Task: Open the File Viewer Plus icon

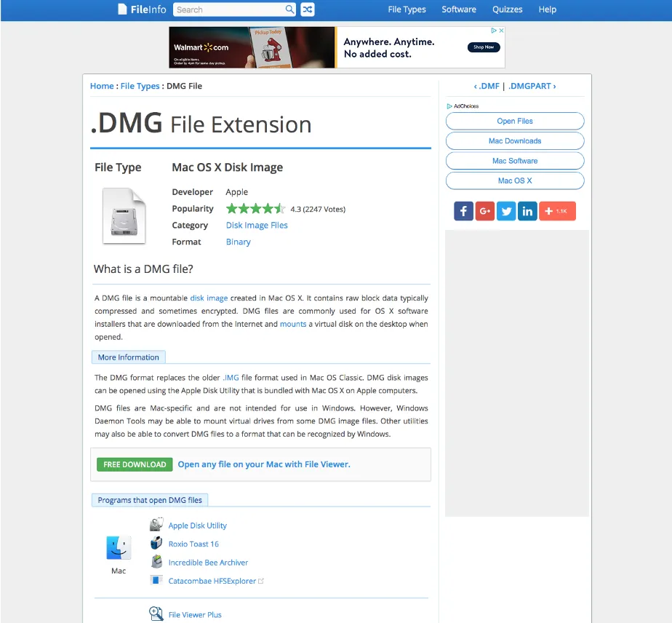Action: point(156,614)
